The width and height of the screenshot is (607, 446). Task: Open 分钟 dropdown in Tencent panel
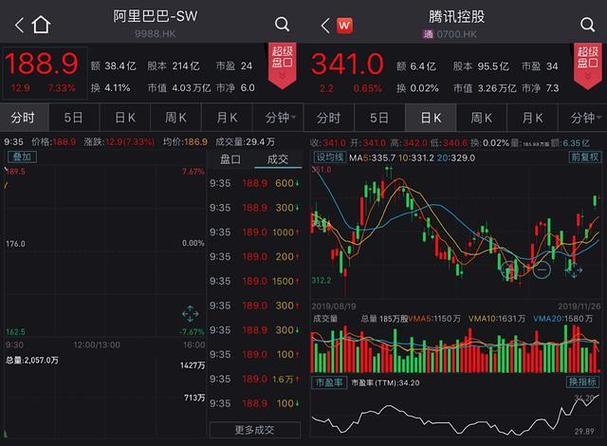pos(584,118)
